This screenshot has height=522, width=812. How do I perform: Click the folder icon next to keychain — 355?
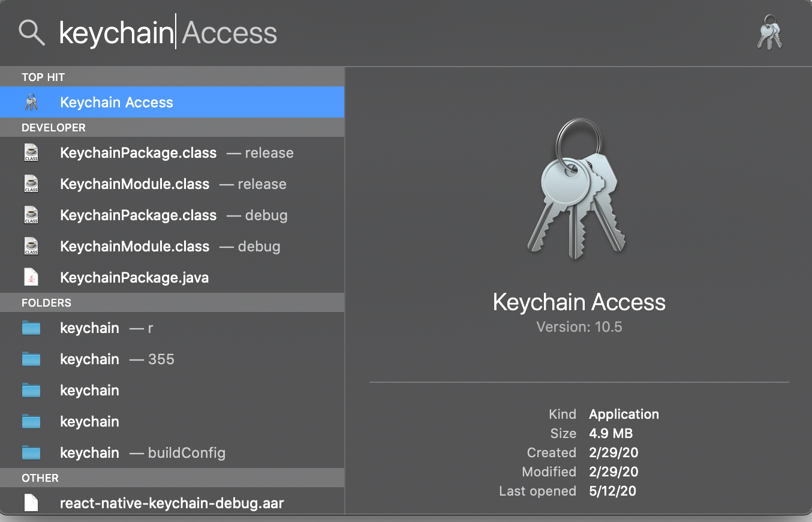coord(31,359)
